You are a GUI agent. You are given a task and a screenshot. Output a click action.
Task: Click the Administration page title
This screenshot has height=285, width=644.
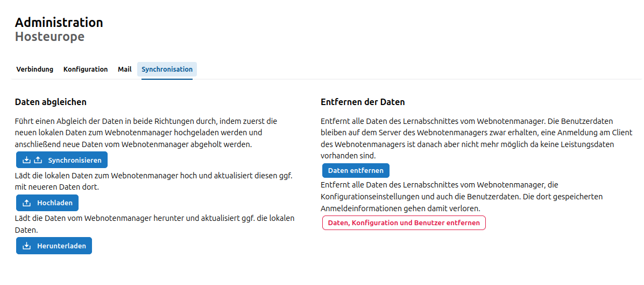click(x=59, y=23)
